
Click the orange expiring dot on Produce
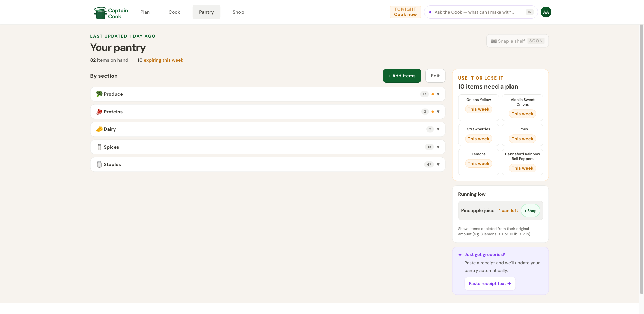point(433,94)
